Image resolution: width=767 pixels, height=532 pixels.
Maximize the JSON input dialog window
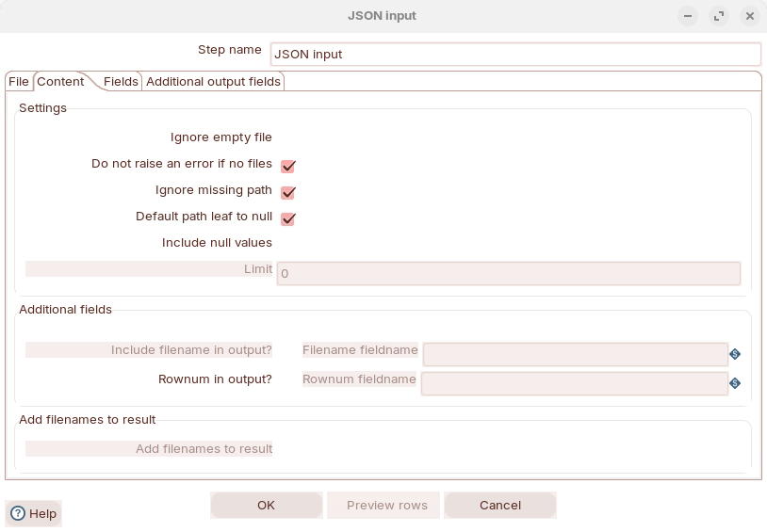tap(719, 16)
